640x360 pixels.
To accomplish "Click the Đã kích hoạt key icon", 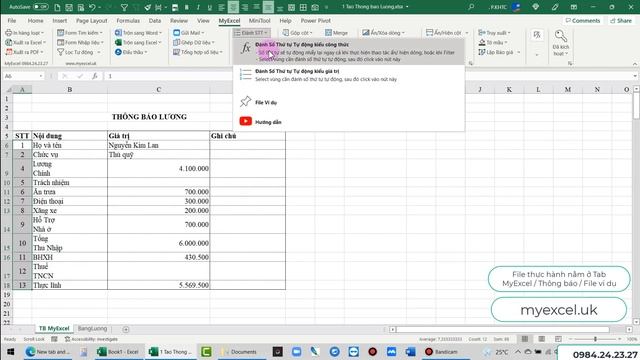I will [561, 36].
